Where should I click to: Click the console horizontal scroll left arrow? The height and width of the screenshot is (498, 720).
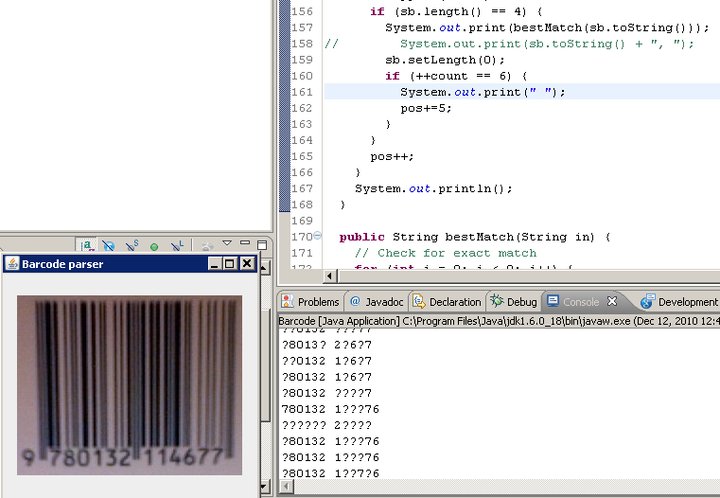286,486
